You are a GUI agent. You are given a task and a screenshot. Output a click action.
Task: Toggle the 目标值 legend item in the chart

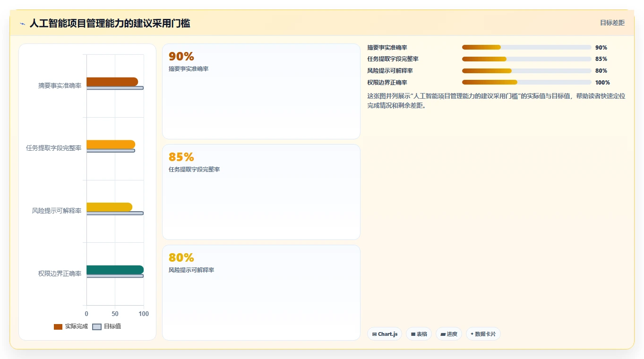pyautogui.click(x=107, y=326)
